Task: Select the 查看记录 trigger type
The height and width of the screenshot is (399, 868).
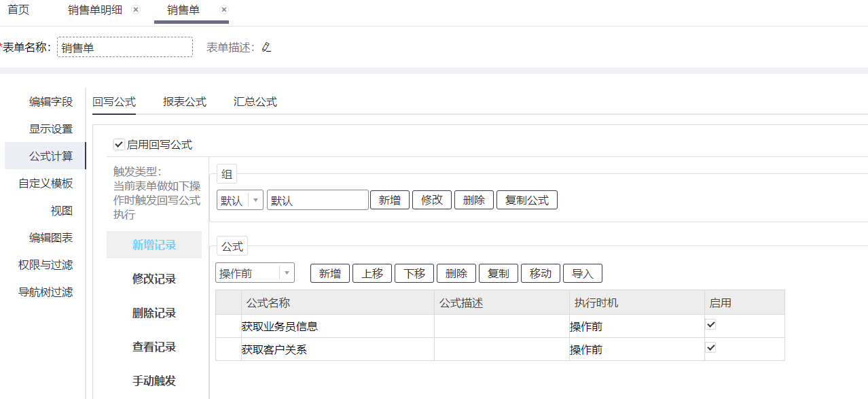Action: coord(154,347)
